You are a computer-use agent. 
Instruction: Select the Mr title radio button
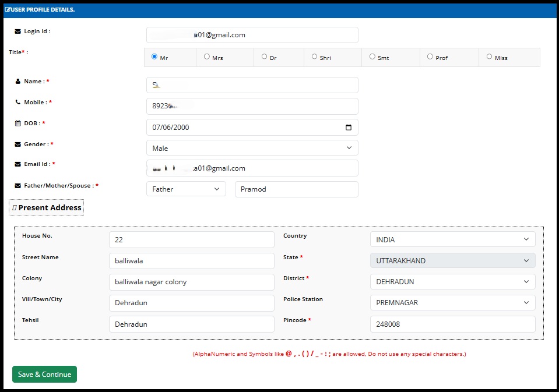coord(154,56)
